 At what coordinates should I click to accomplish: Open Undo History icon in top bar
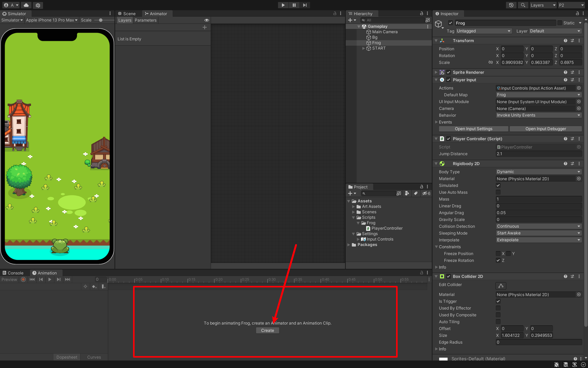pos(511,5)
